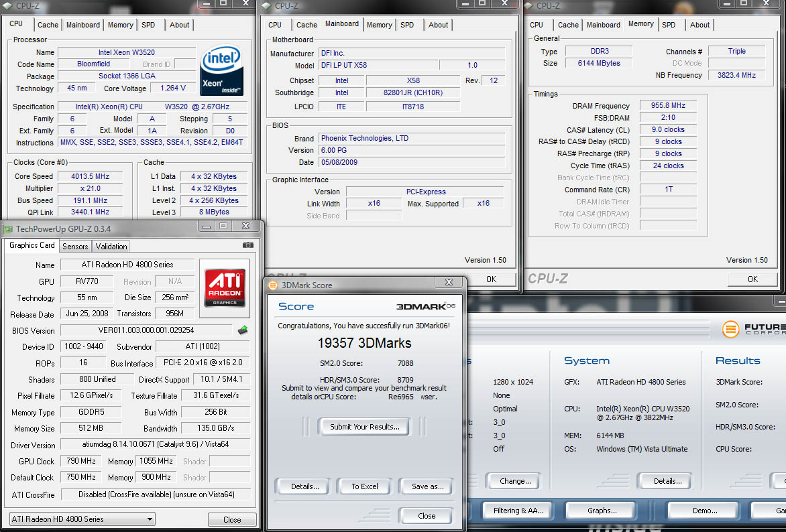Open About tab in right CPU-Z window
Screen dimensions: 786x532
click(x=699, y=25)
